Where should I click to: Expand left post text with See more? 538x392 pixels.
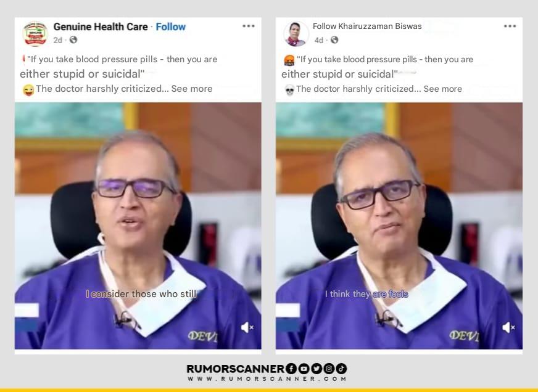click(x=192, y=89)
